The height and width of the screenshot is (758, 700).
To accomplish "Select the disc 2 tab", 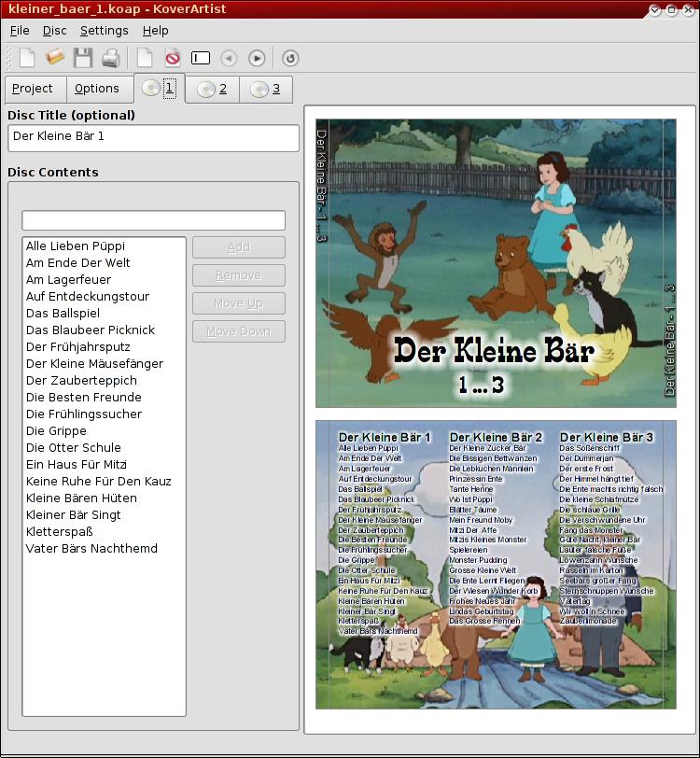I will 212,90.
